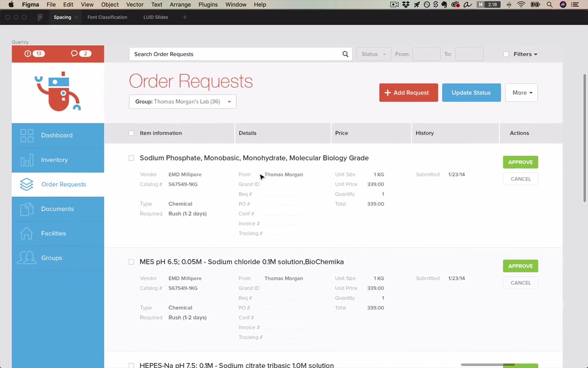
Task: Click the Add Request button
Action: tap(408, 92)
